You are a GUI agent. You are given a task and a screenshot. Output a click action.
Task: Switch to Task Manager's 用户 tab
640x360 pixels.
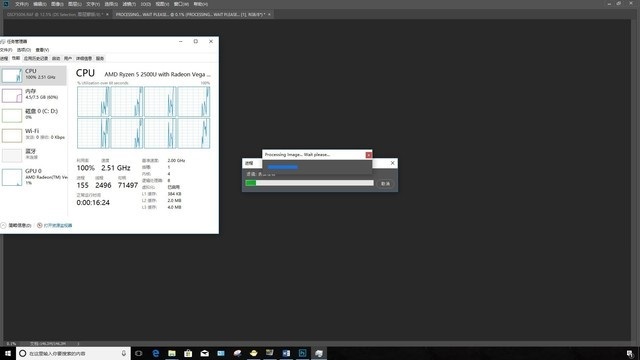click(68, 58)
